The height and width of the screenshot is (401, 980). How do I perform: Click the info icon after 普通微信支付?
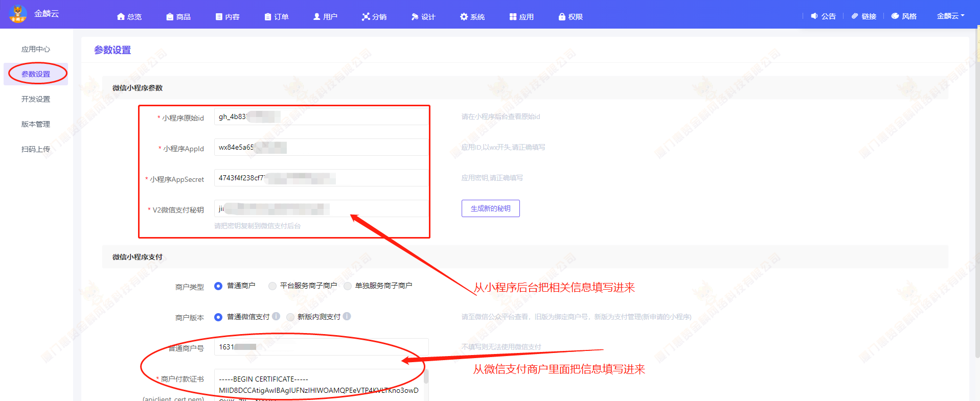pyautogui.click(x=276, y=316)
